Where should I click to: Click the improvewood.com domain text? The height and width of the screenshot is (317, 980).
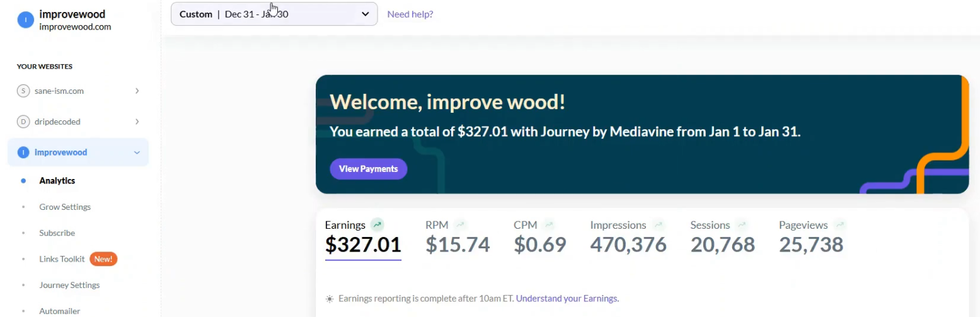pos(75,27)
